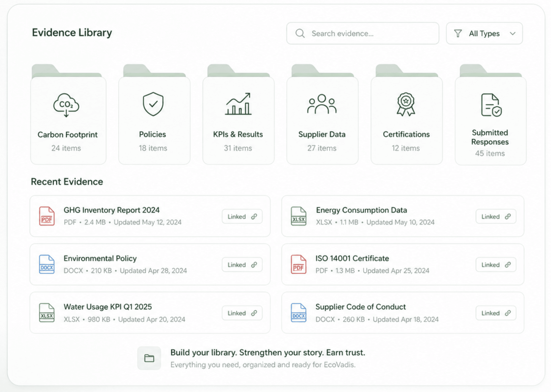This screenshot has width=551, height=392.
Task: Open the Policies folder label
Action: pyautogui.click(x=152, y=134)
